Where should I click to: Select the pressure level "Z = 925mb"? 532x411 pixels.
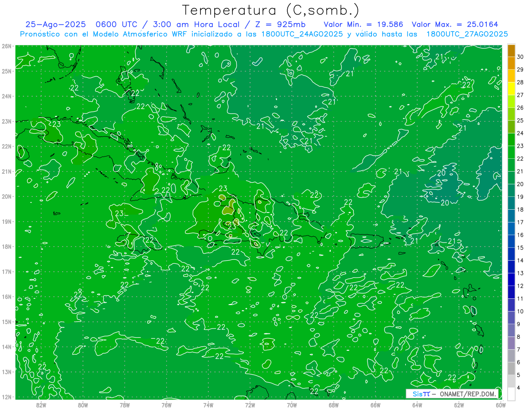281,24
